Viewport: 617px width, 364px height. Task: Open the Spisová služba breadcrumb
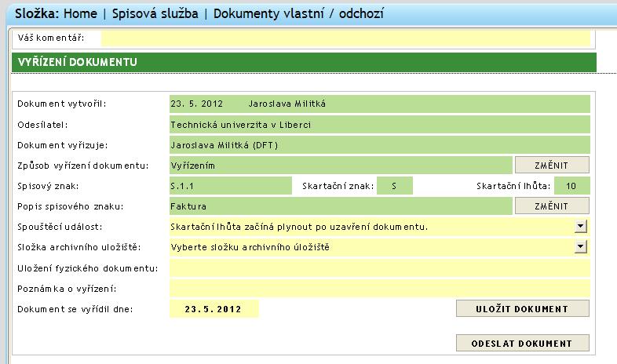pos(155,13)
